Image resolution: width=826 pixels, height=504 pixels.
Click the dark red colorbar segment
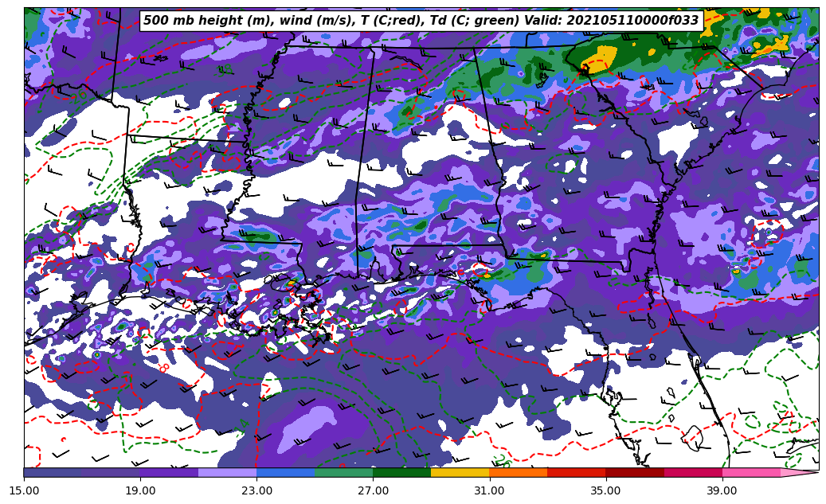coord(634,472)
